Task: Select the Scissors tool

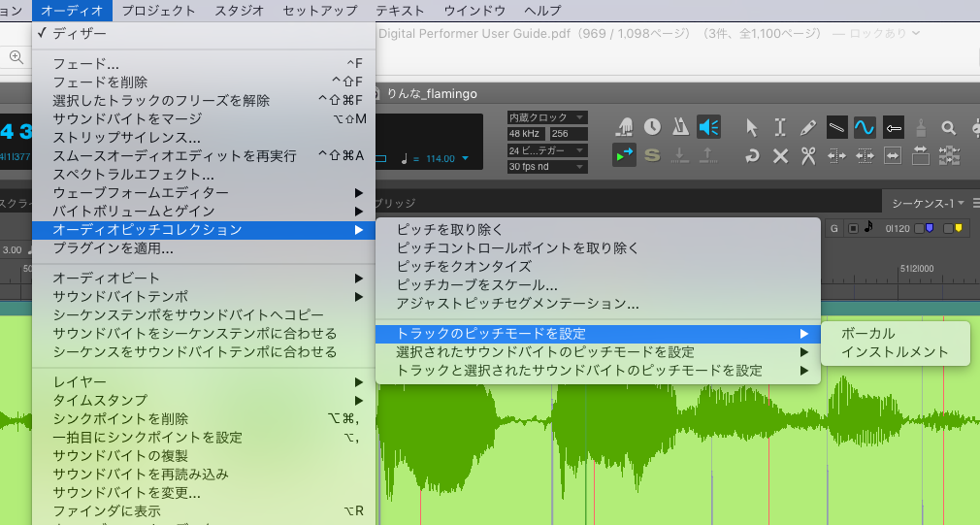Action: [x=808, y=155]
